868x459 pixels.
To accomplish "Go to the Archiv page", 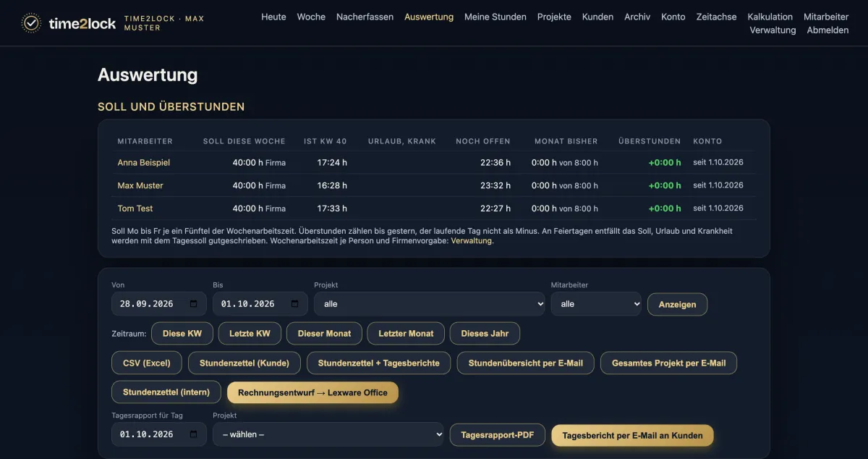I will (637, 17).
